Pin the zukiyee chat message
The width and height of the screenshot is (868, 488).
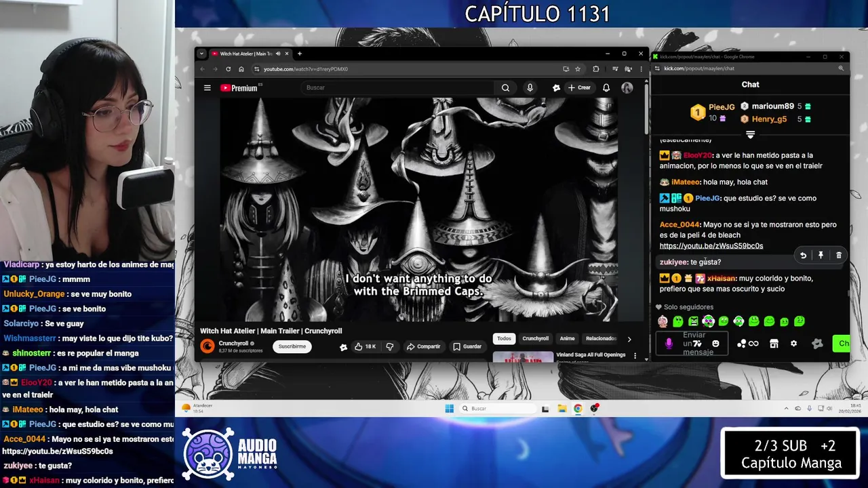pos(821,256)
